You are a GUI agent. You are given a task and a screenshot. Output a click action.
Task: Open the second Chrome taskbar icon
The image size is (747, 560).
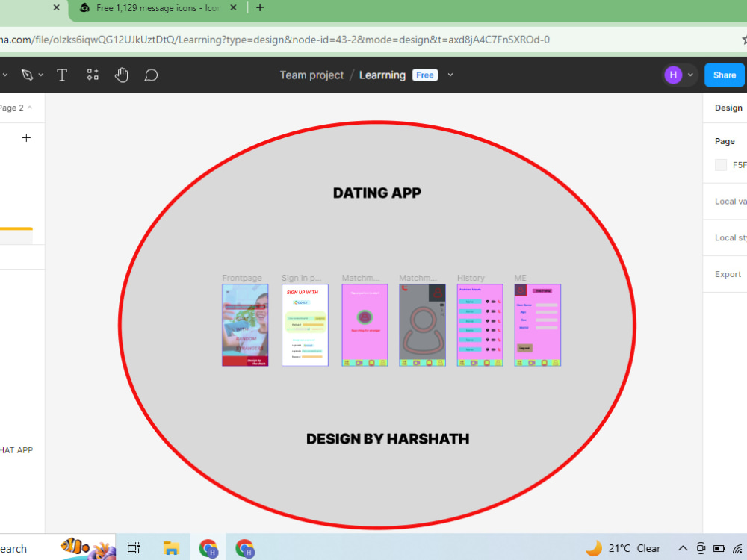(245, 548)
